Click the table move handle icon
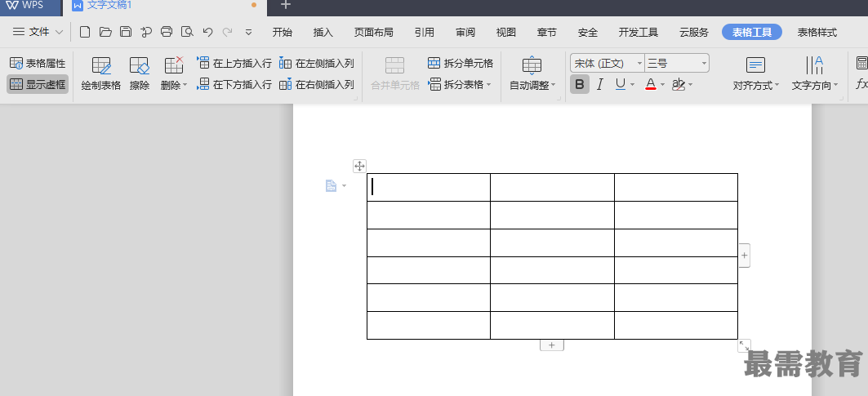The image size is (868, 396). 359,166
